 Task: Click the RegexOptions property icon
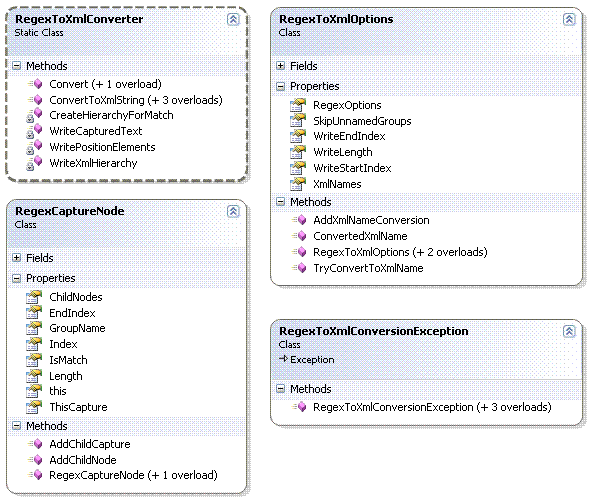[298, 105]
